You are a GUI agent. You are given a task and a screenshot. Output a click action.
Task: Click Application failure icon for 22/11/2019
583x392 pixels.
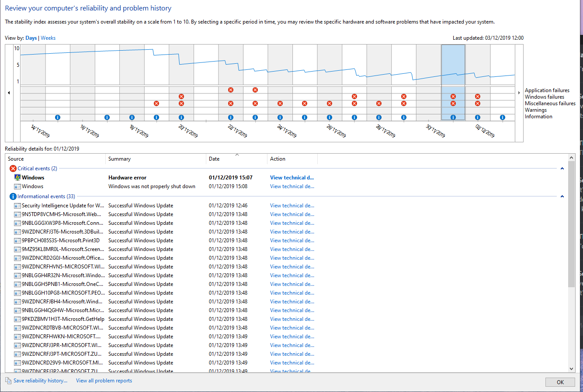click(x=231, y=90)
